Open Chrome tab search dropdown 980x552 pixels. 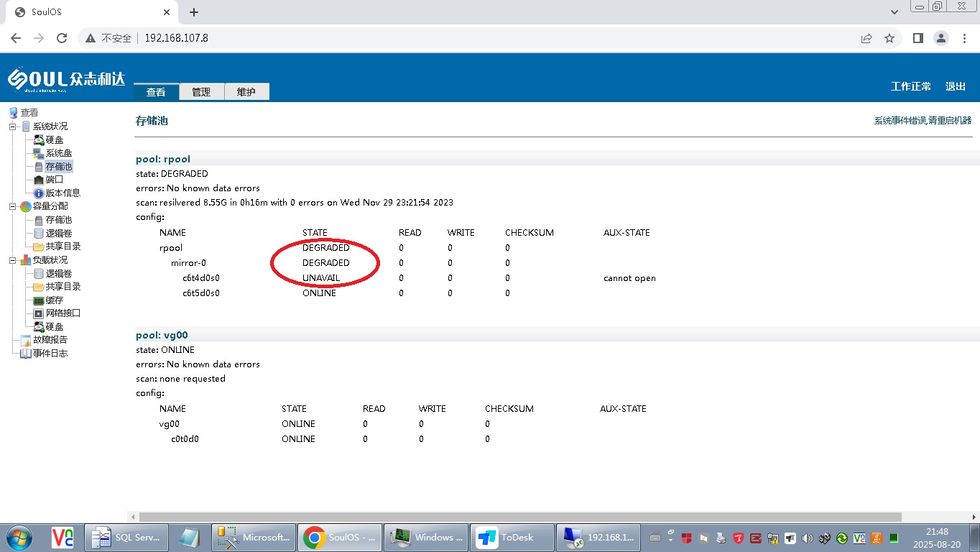pyautogui.click(x=895, y=12)
